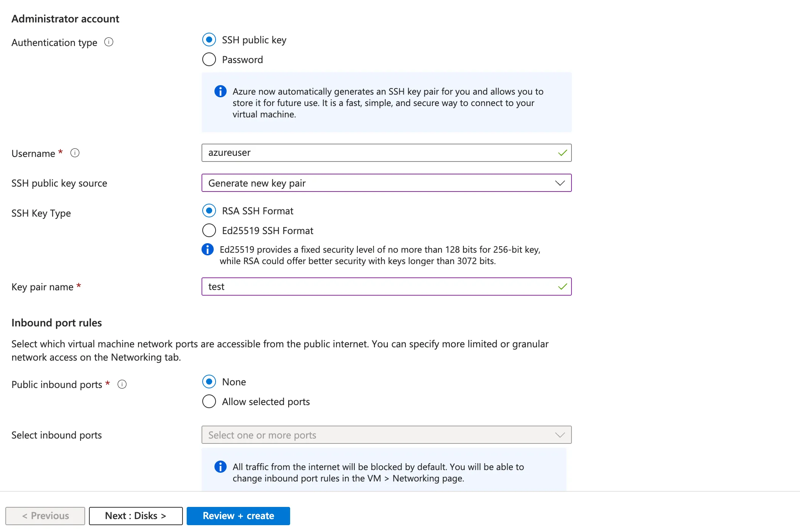Click the Authentication type info icon

click(109, 42)
